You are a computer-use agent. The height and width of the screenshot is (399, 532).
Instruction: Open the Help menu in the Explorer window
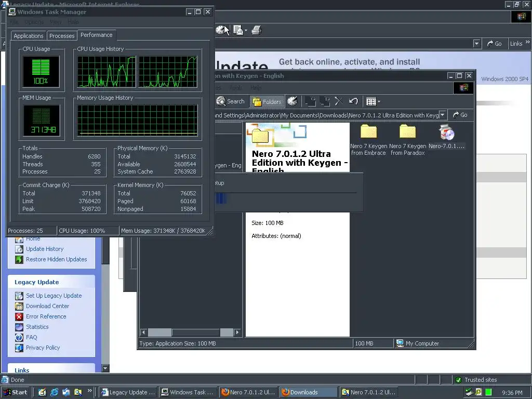pyautogui.click(x=256, y=88)
